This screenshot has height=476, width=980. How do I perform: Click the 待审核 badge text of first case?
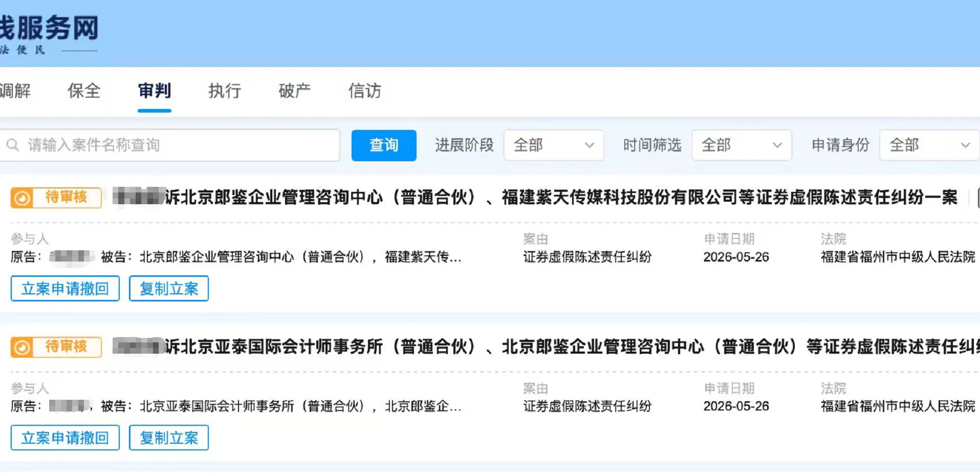67,197
